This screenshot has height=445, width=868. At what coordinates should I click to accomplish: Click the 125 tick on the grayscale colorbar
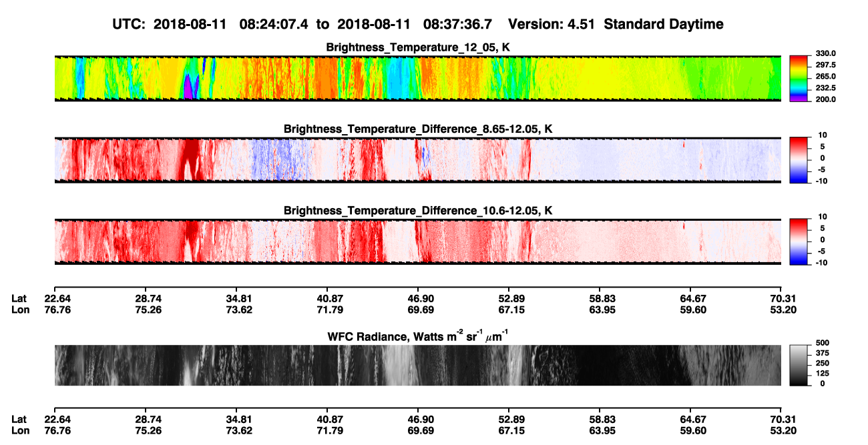click(x=823, y=374)
